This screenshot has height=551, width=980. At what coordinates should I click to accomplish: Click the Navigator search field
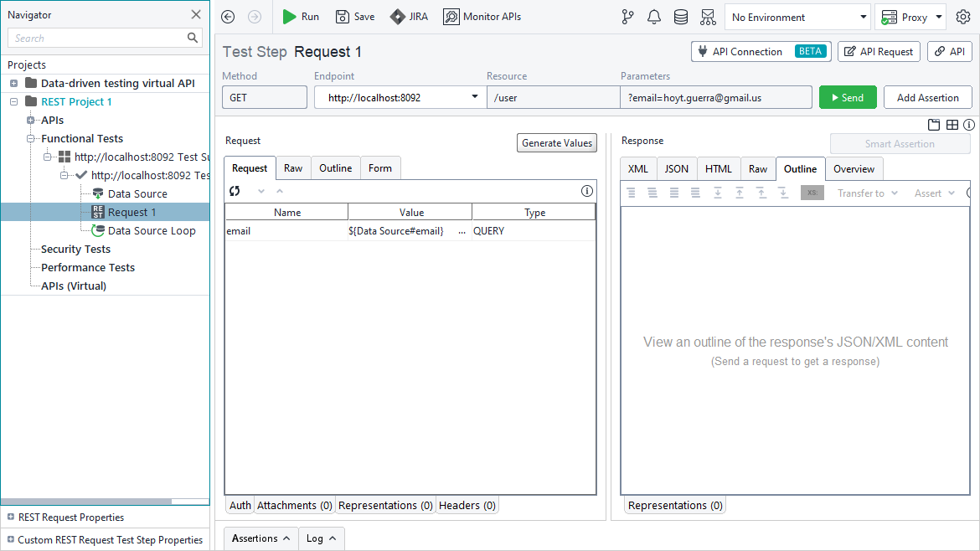click(99, 38)
